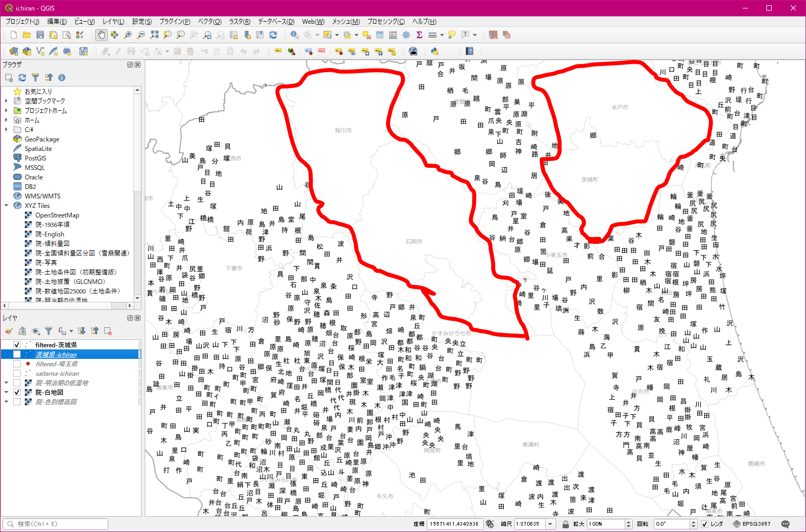The image size is (806, 532).
Task: Open the Python console icon
Action: pos(435,51)
